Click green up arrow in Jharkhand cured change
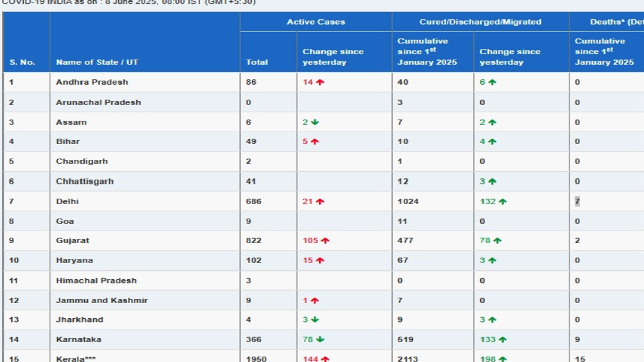Image resolution: width=644 pixels, height=362 pixels. click(492, 320)
